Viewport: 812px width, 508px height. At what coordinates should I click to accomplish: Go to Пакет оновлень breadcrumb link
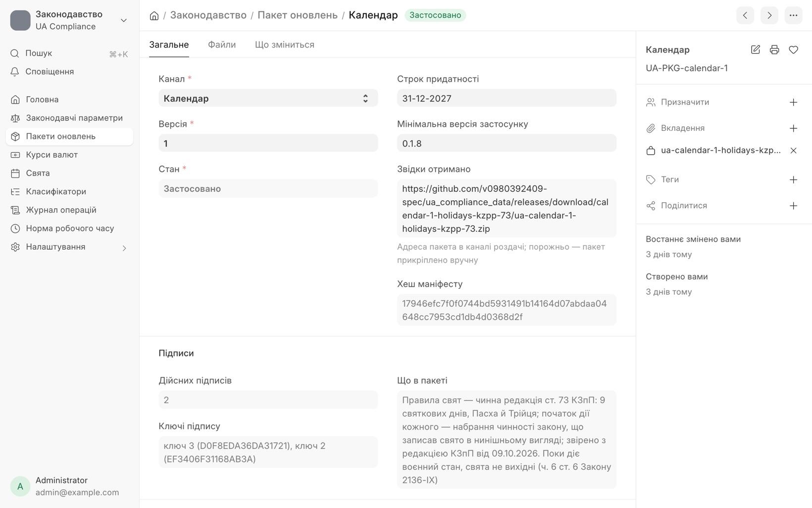tap(298, 15)
